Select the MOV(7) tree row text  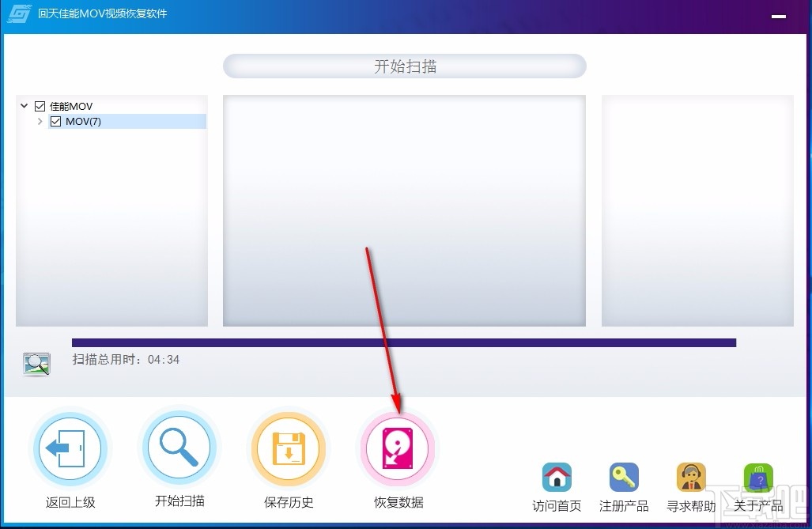(x=83, y=121)
